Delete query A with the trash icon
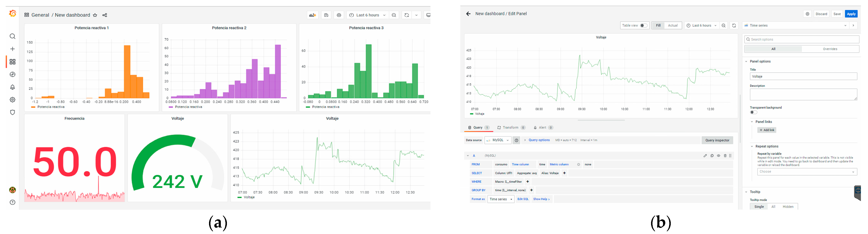 725,156
